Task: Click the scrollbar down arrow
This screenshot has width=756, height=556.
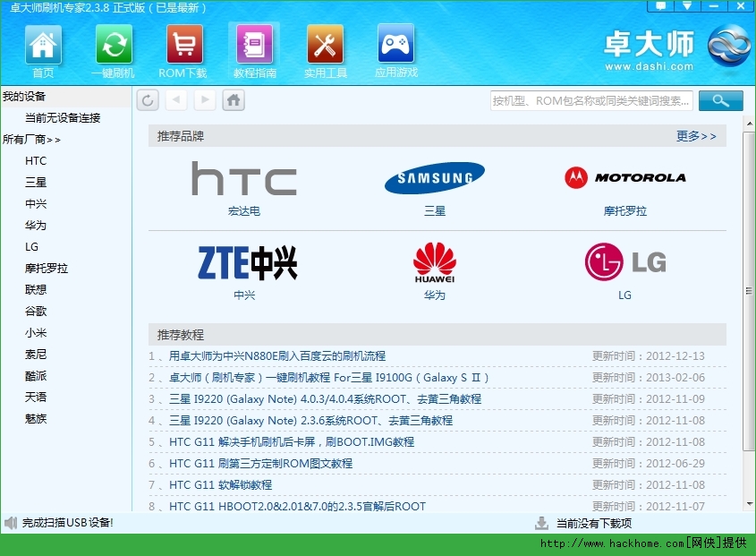Action: pos(749,504)
